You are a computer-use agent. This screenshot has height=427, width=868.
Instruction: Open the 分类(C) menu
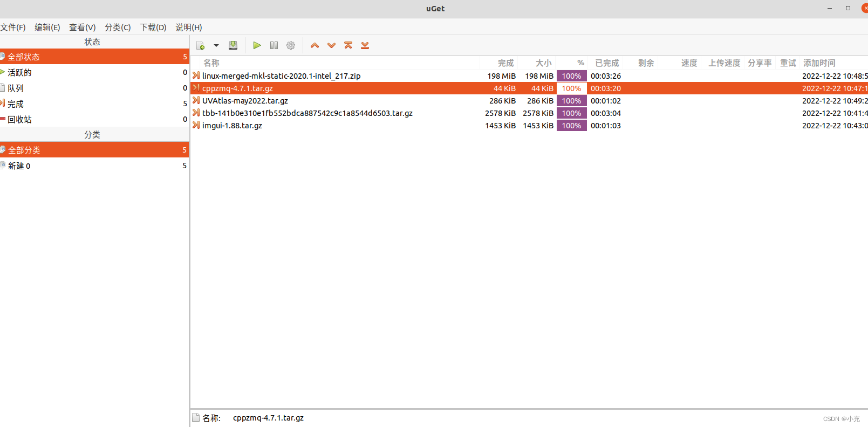(118, 27)
